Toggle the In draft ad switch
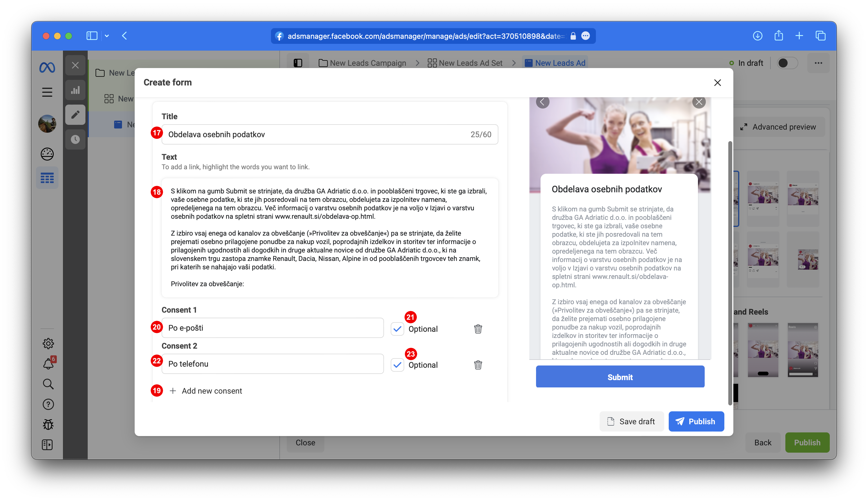This screenshot has width=868, height=501. coord(787,63)
